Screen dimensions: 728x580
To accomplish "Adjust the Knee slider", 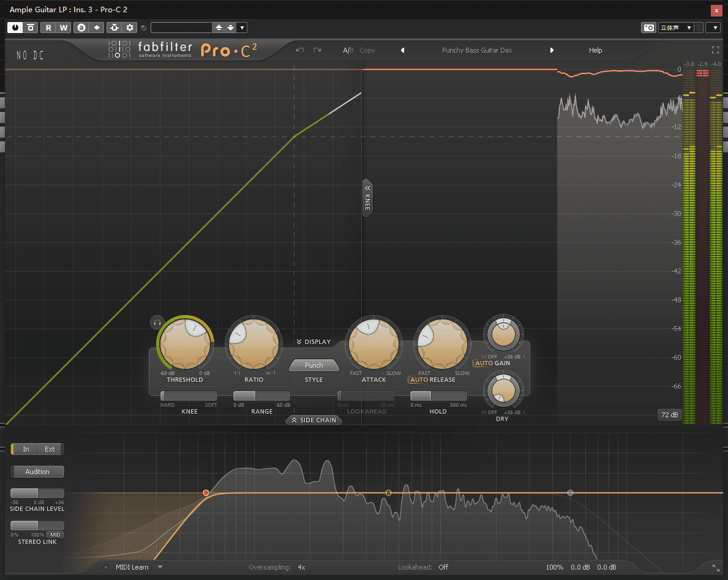I will [x=189, y=396].
